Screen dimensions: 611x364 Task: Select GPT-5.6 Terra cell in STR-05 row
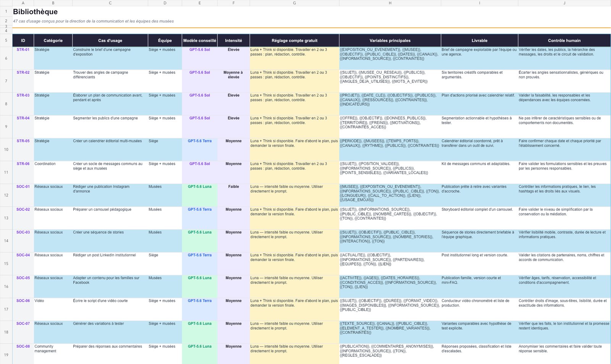200,149
